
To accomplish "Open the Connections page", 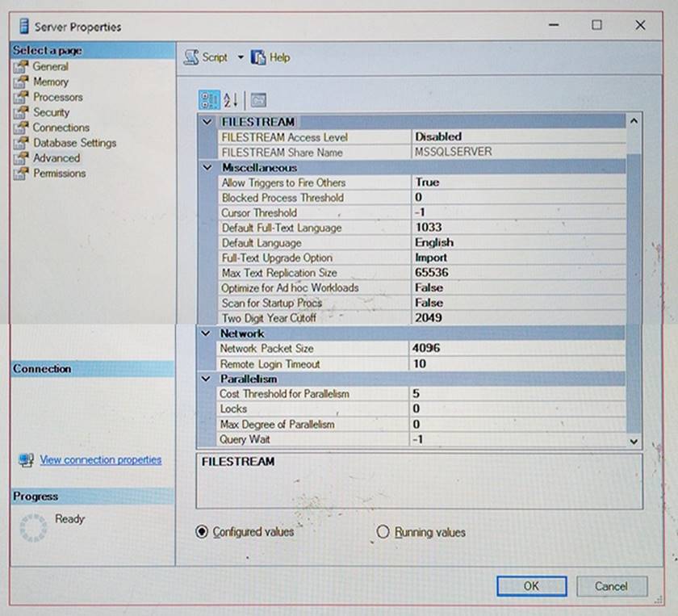I will click(x=61, y=128).
